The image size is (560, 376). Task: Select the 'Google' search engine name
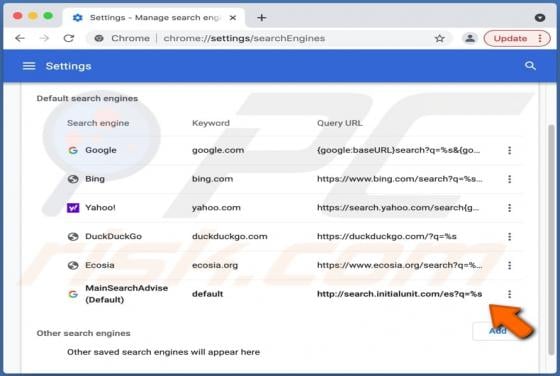(x=101, y=150)
